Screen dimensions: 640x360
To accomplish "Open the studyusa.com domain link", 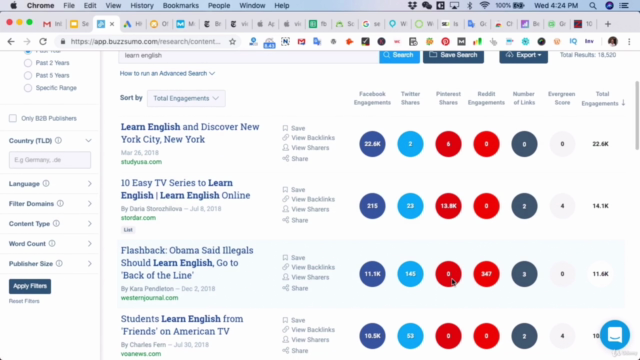I will [x=141, y=162].
